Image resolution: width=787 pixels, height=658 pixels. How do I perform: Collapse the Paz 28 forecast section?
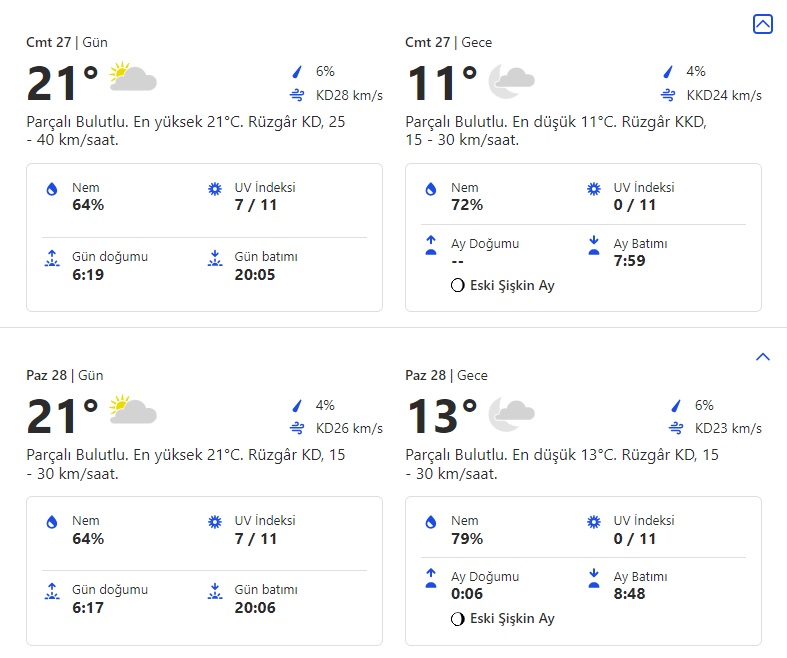(762, 357)
